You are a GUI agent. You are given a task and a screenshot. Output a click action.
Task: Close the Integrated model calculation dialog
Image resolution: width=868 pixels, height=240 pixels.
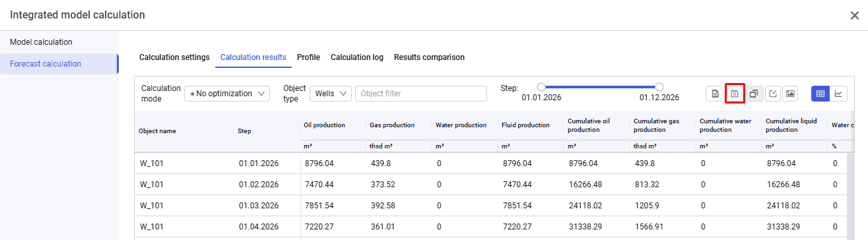coord(854,15)
